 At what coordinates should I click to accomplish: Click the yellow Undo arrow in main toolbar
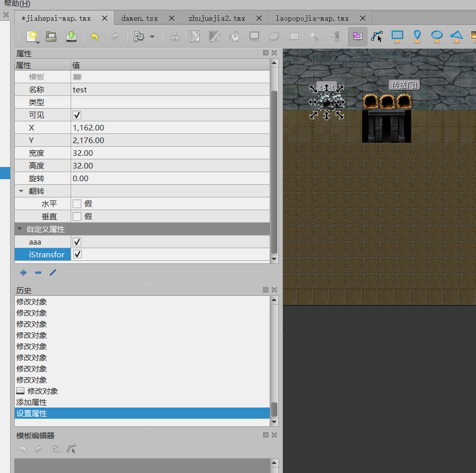94,37
